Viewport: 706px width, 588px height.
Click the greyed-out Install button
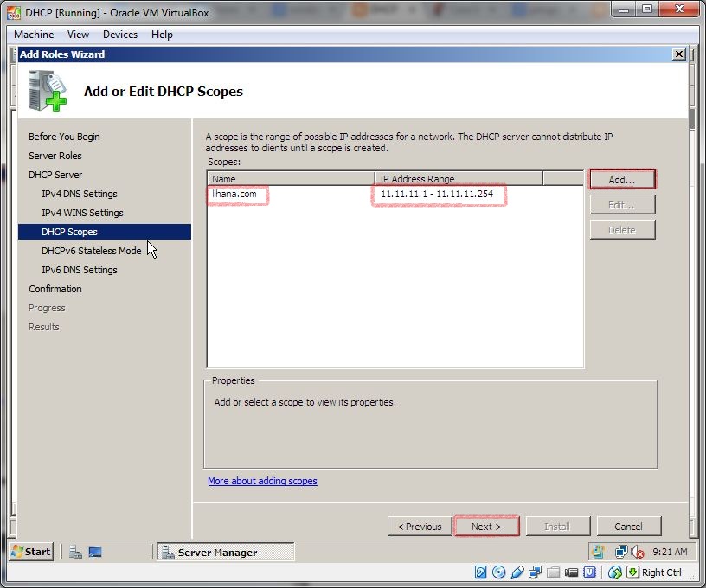click(x=558, y=527)
